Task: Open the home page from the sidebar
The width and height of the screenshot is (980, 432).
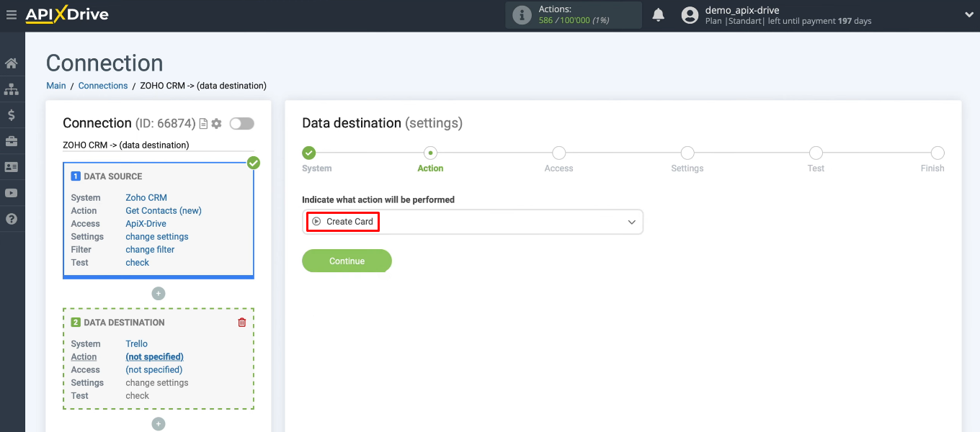Action: pyautogui.click(x=12, y=63)
